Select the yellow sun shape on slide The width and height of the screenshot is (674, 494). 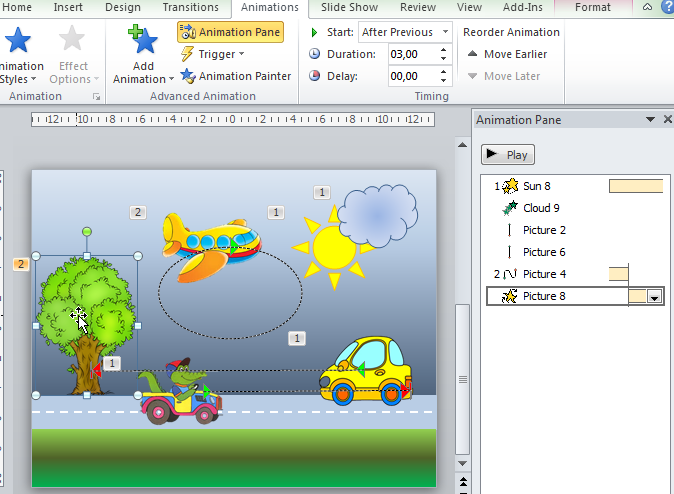pyautogui.click(x=328, y=247)
